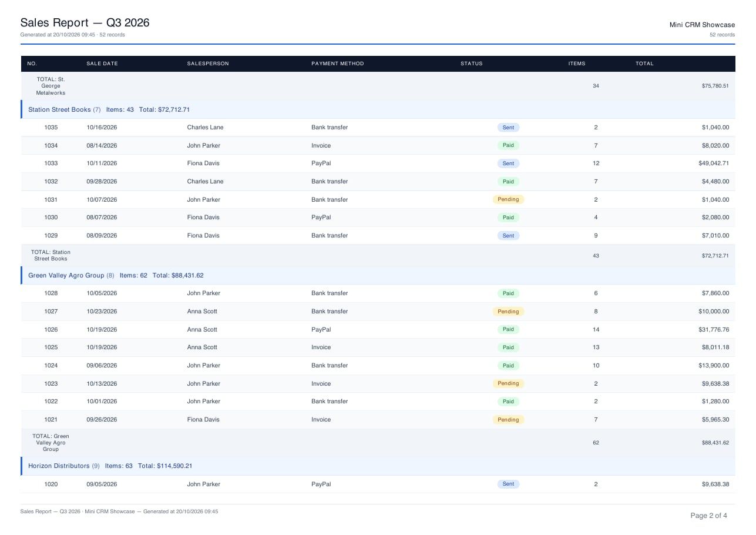This screenshot has height=535, width=756.
Task: Click the $9,638.38 total in row 1023
Action: click(715, 384)
